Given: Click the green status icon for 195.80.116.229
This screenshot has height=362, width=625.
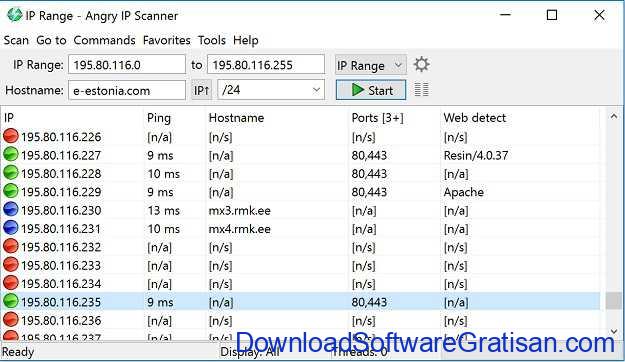Looking at the screenshot, I should click(11, 191).
